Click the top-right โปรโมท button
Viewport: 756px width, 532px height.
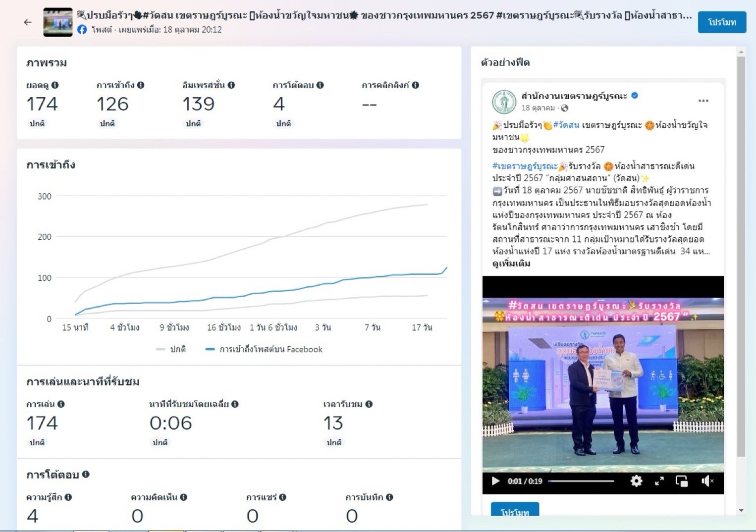pyautogui.click(x=722, y=22)
